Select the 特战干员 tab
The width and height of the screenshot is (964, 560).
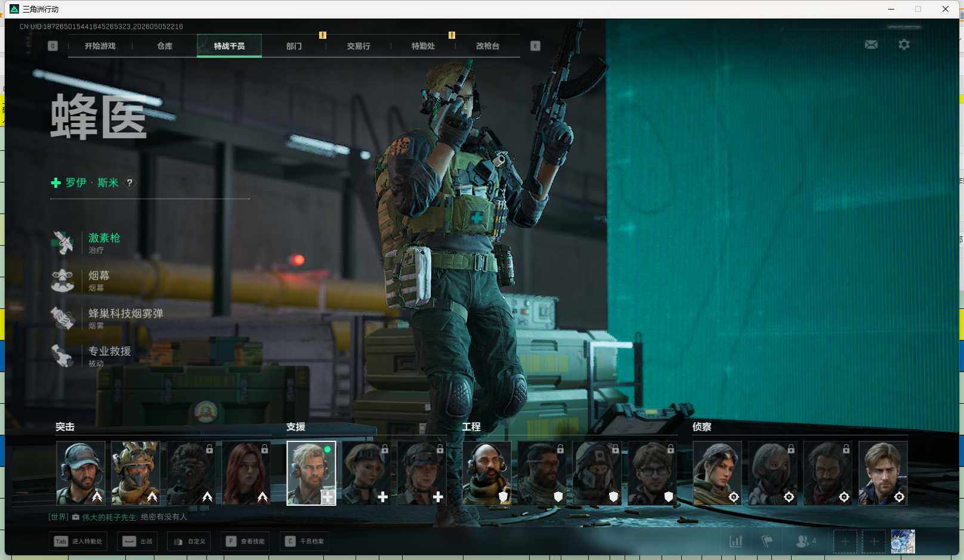coord(229,46)
